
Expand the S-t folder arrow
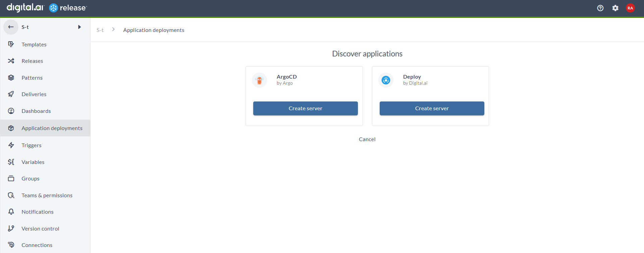coord(79,27)
